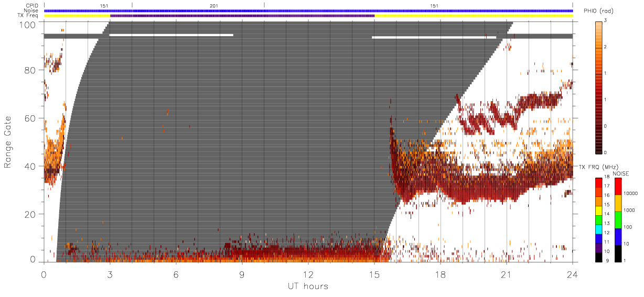
Task: Click the CPID value "201"
Action: (214, 5)
